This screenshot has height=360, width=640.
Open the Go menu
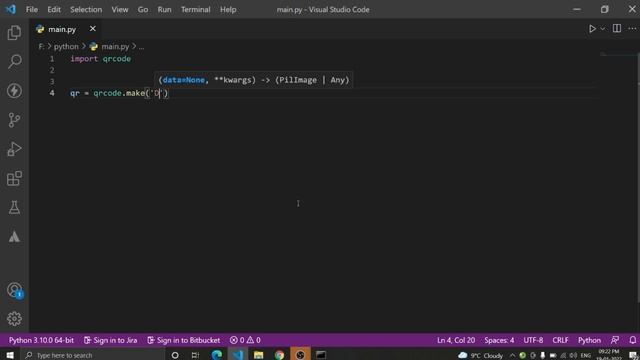tap(142, 9)
